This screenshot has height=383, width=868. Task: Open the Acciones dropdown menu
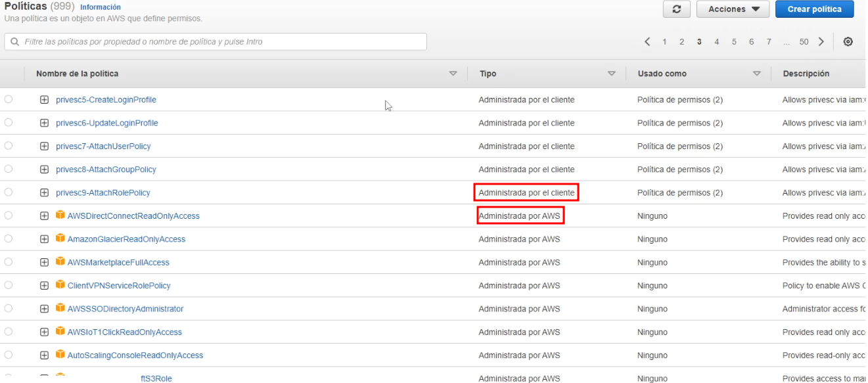(733, 9)
